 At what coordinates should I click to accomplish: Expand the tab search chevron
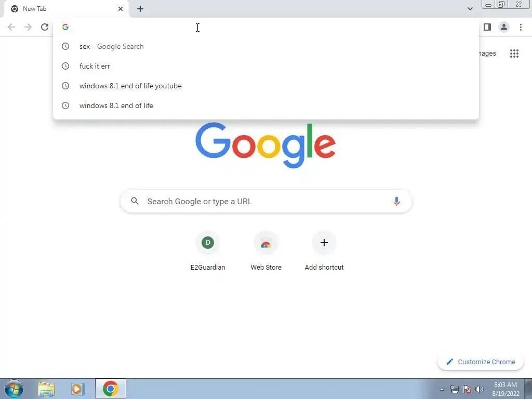coord(470,9)
